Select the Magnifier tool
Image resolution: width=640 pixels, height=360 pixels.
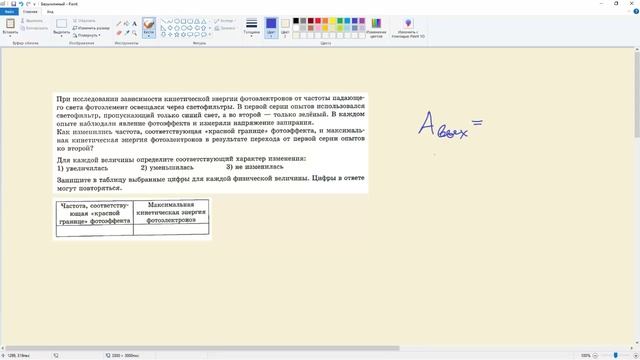pos(134,33)
